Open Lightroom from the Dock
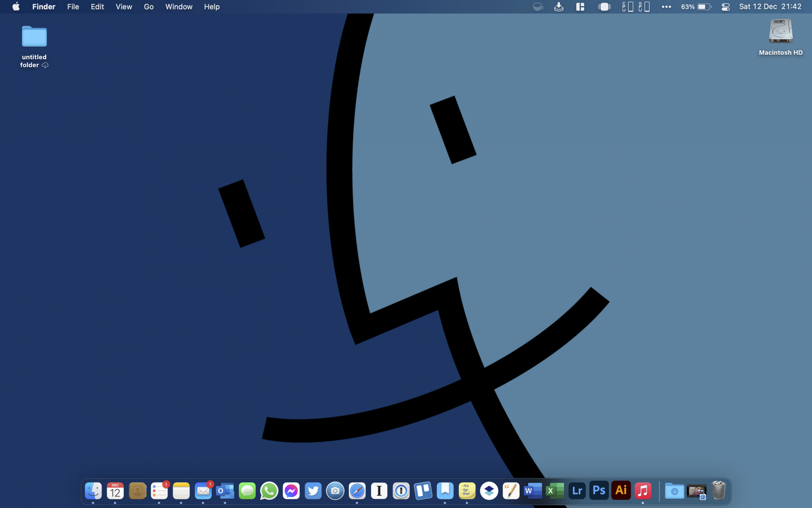Viewport: 812px width, 508px height. [x=577, y=491]
